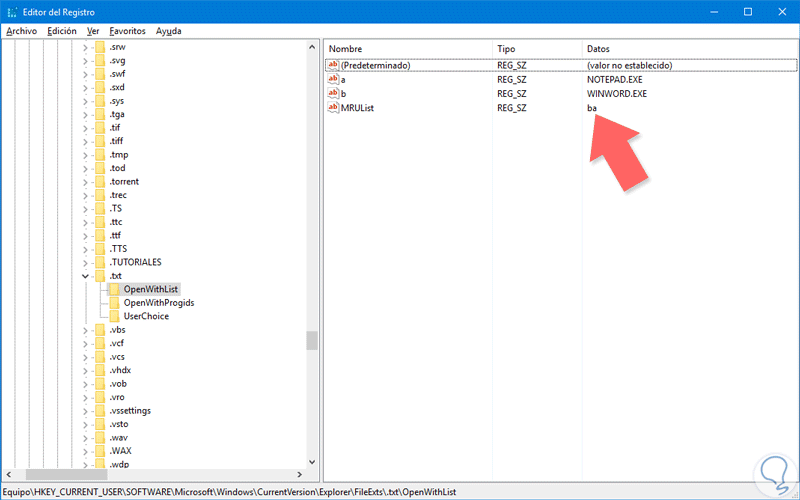The height and width of the screenshot is (500, 800).
Task: Expand the .wav key
Action: click(x=85, y=438)
